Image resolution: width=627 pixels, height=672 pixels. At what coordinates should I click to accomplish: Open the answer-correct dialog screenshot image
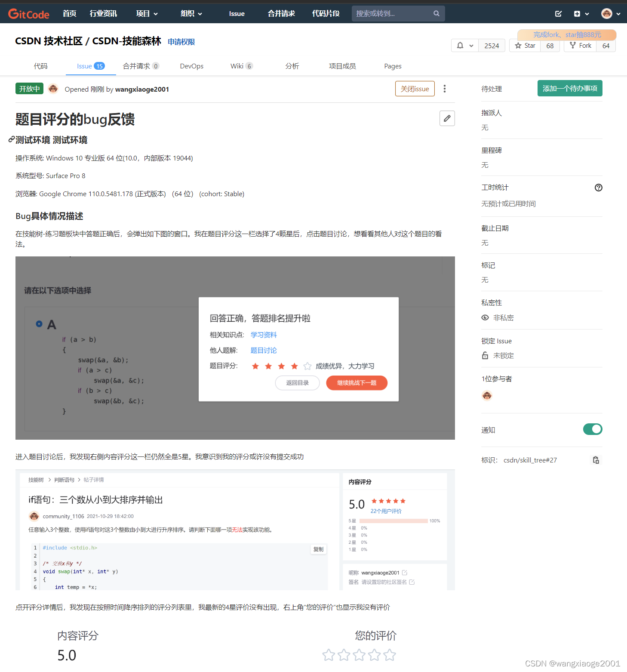(x=235, y=348)
